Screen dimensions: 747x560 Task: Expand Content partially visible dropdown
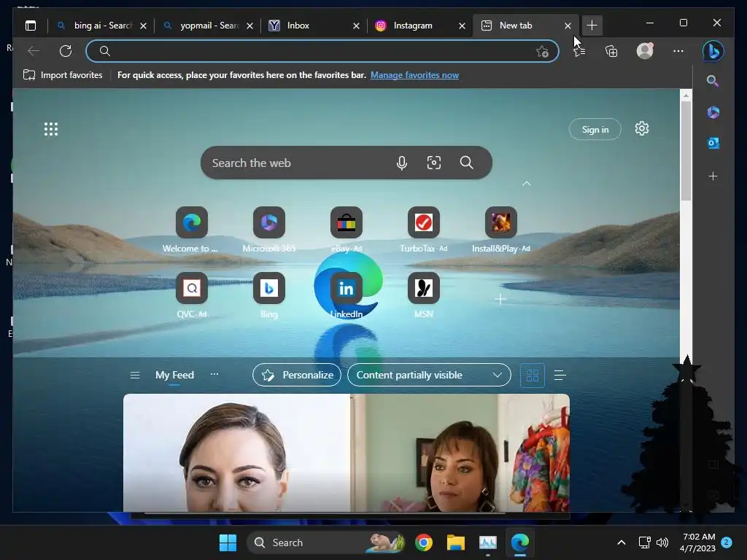pos(429,376)
